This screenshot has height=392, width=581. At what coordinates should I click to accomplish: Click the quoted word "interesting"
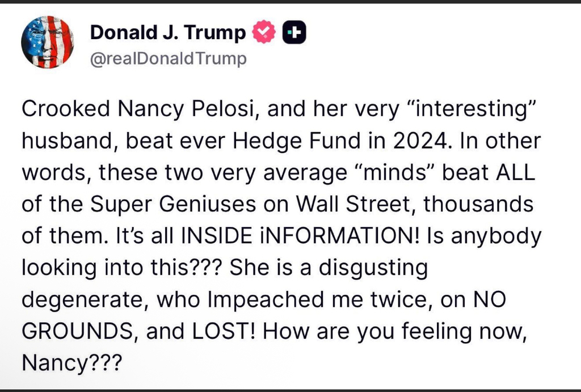tap(474, 109)
